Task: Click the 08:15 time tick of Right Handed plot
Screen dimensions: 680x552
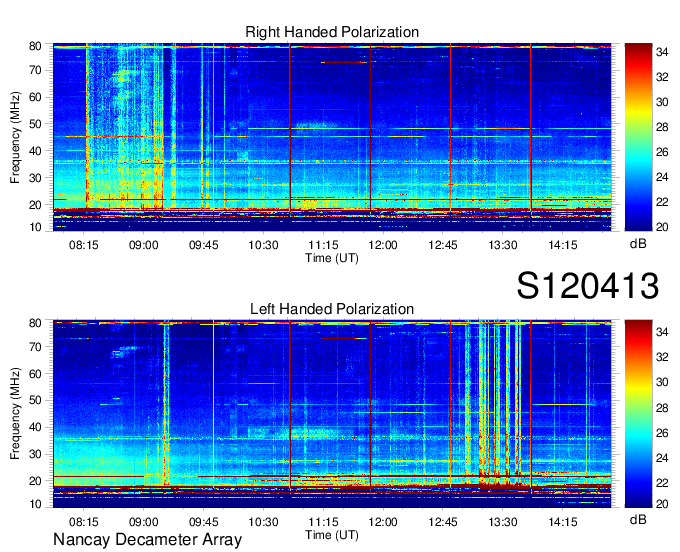Action: 84,245
